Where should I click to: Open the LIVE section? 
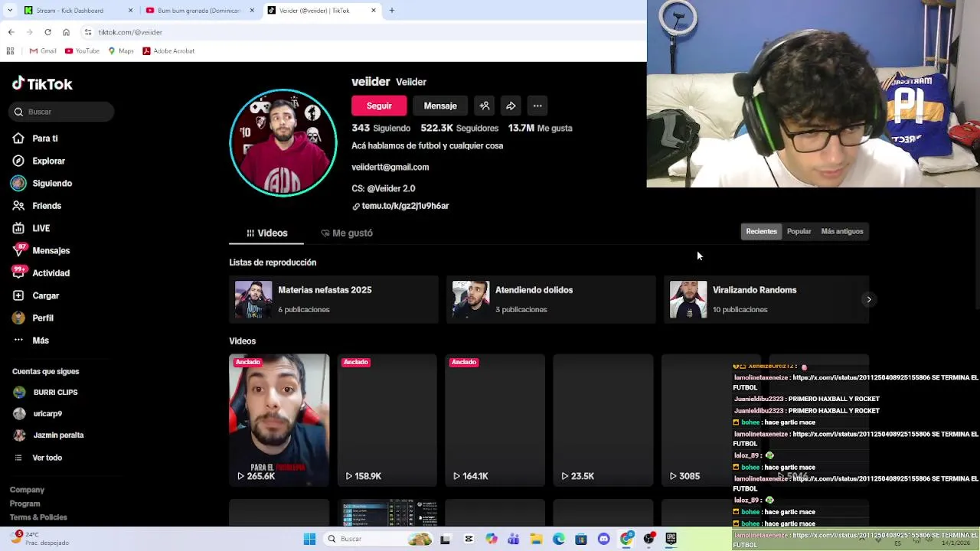(31, 228)
